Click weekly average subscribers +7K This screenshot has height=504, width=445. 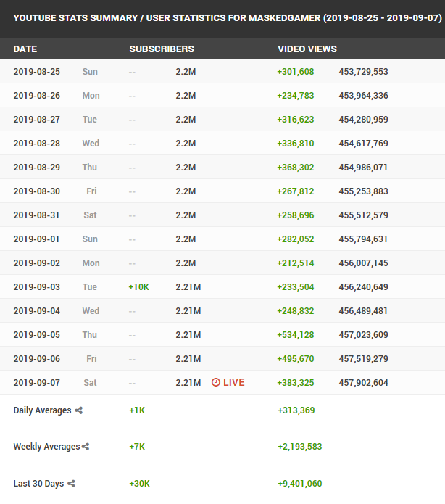coord(137,447)
